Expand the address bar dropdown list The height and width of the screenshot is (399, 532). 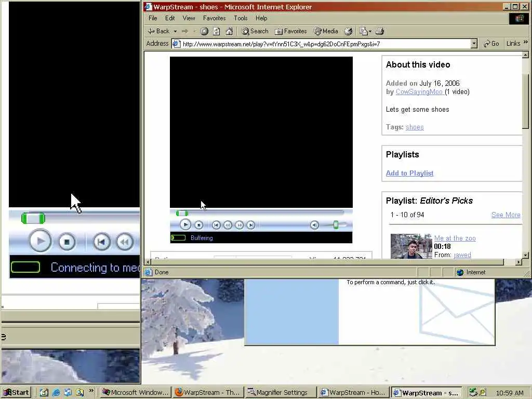(x=474, y=44)
